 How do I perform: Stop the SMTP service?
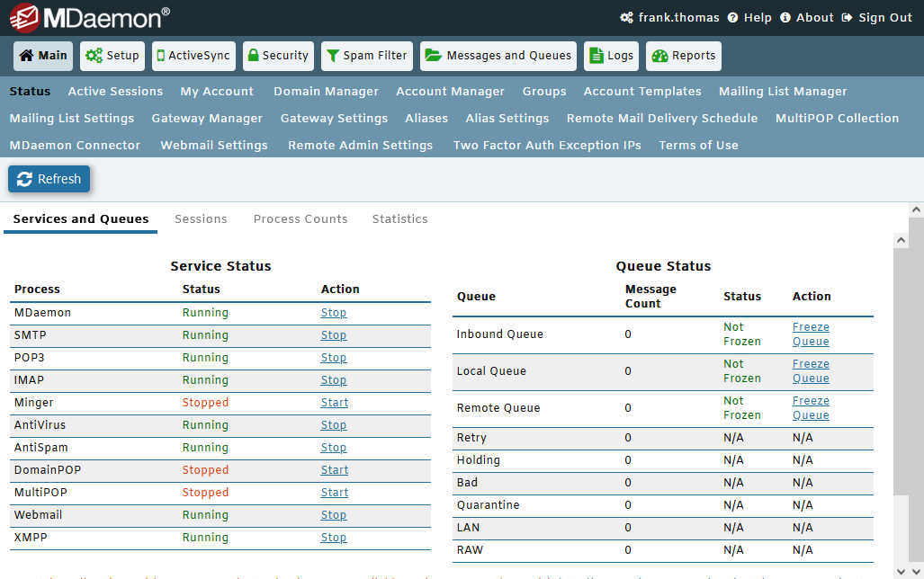(x=333, y=335)
